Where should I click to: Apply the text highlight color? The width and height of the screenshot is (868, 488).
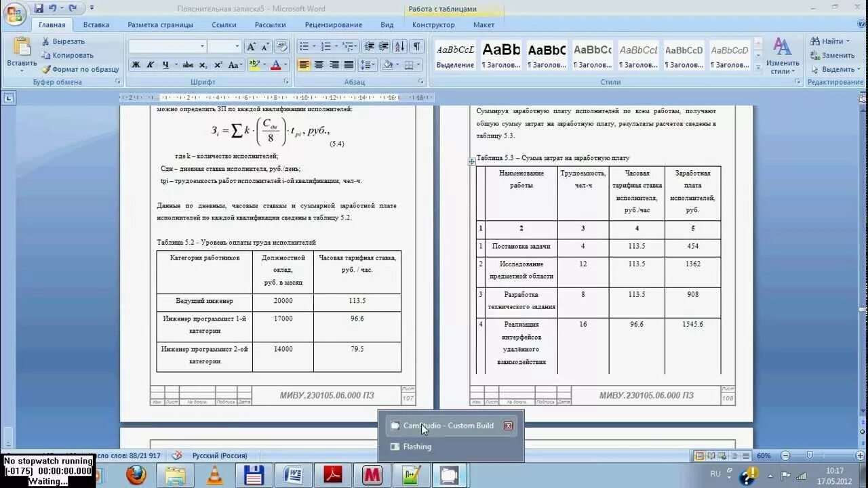point(254,65)
